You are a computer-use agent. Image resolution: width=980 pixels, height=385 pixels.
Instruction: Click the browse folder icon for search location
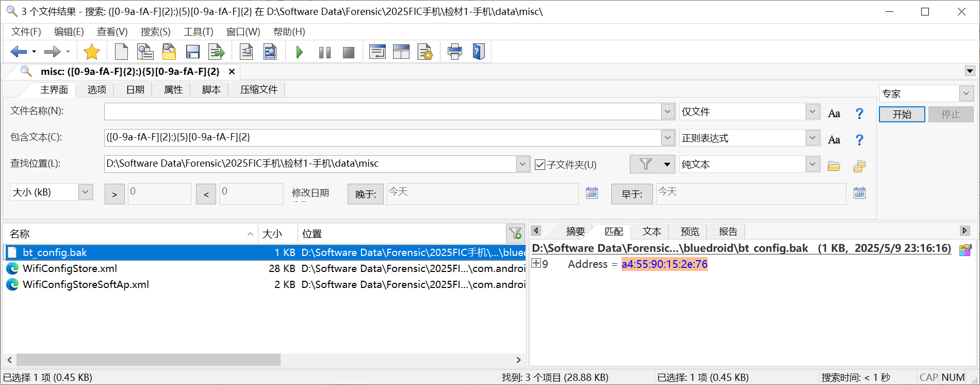(834, 166)
